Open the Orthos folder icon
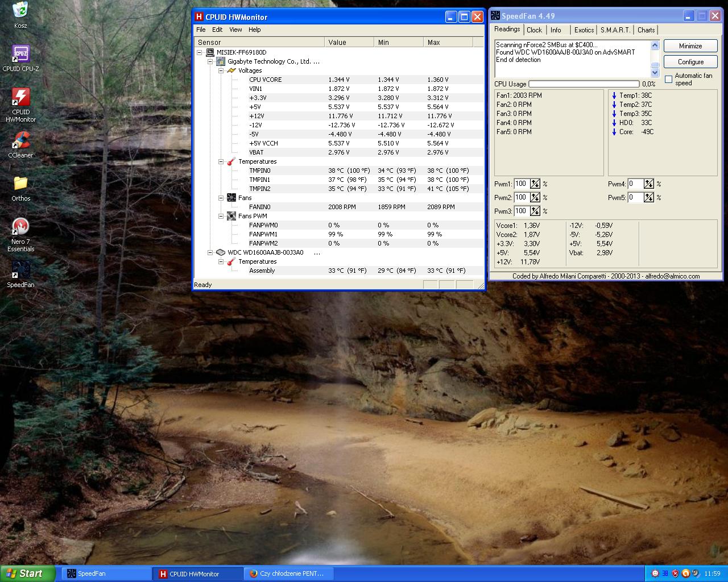The height and width of the screenshot is (582, 728). pyautogui.click(x=20, y=184)
